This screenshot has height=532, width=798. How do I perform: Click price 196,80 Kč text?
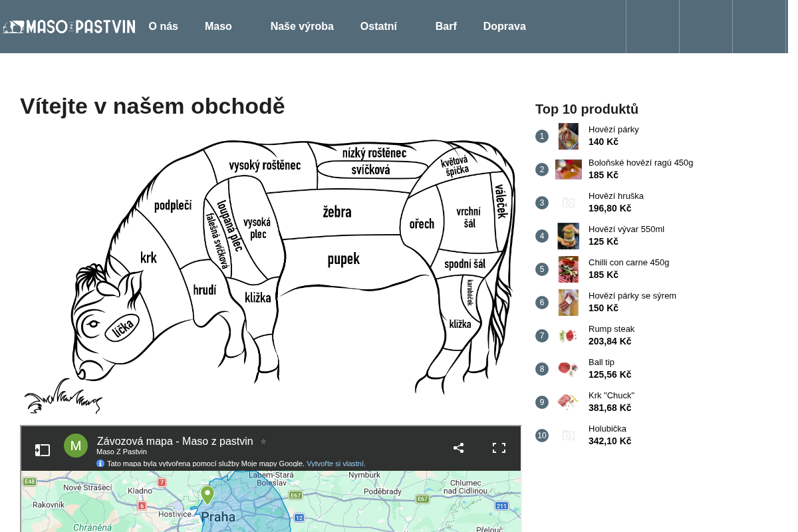point(610,208)
